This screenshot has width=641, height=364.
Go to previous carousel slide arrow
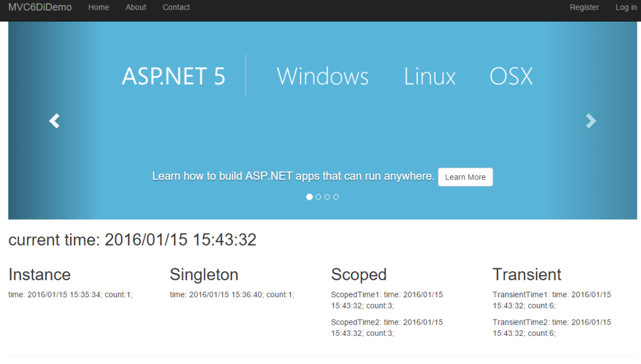[x=54, y=121]
